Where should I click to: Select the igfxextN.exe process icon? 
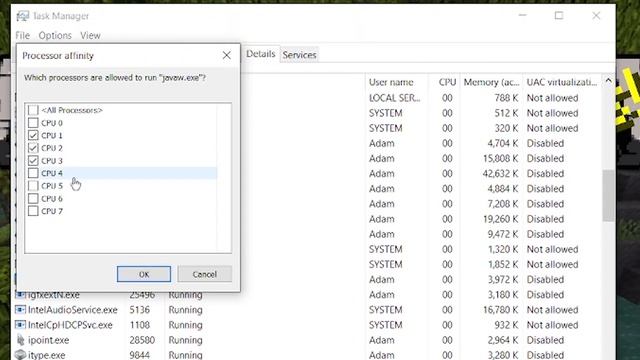pos(20,295)
